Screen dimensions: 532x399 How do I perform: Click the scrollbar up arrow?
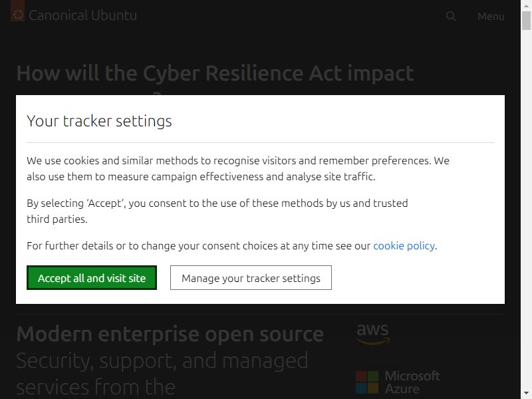(526, 5)
